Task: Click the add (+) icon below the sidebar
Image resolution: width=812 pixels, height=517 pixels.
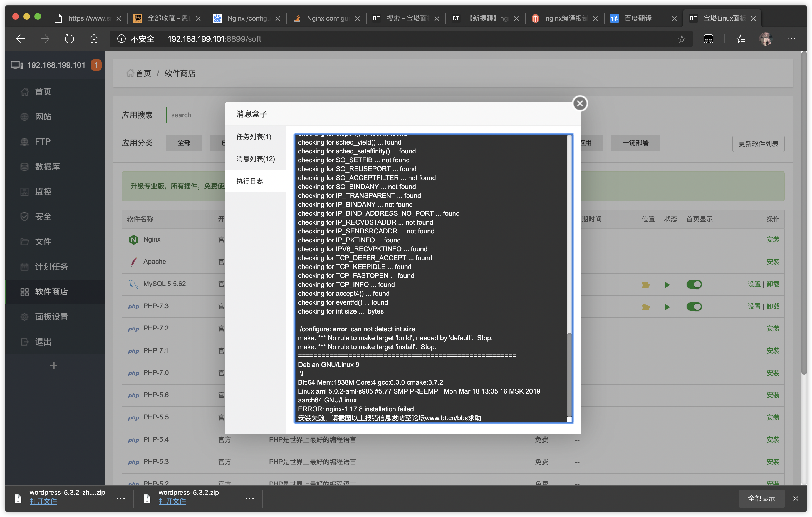Action: coord(54,365)
